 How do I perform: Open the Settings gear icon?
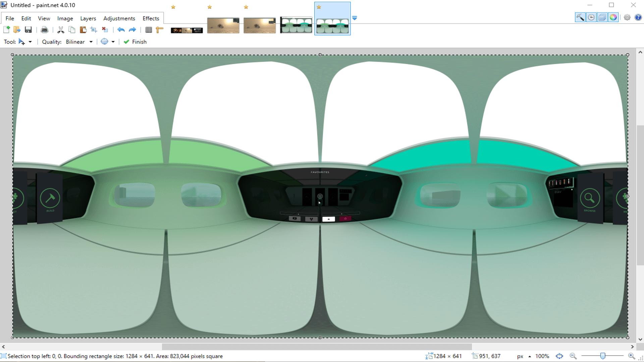pyautogui.click(x=627, y=17)
